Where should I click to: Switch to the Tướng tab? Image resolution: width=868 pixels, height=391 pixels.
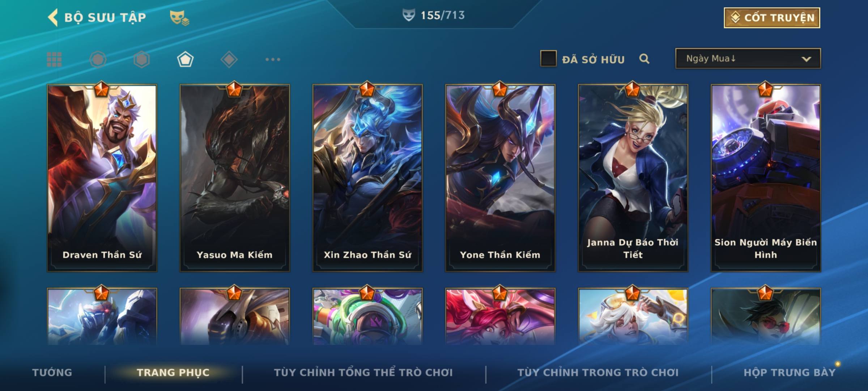(52, 372)
